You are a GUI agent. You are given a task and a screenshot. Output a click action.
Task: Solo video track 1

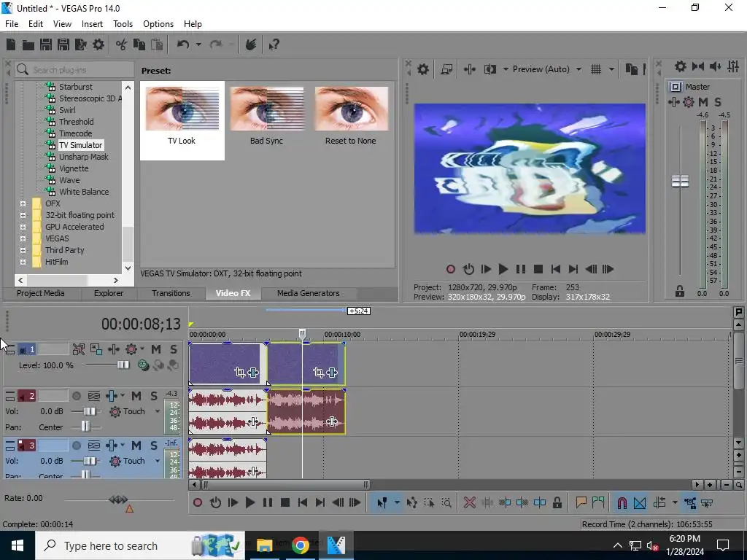tap(174, 349)
